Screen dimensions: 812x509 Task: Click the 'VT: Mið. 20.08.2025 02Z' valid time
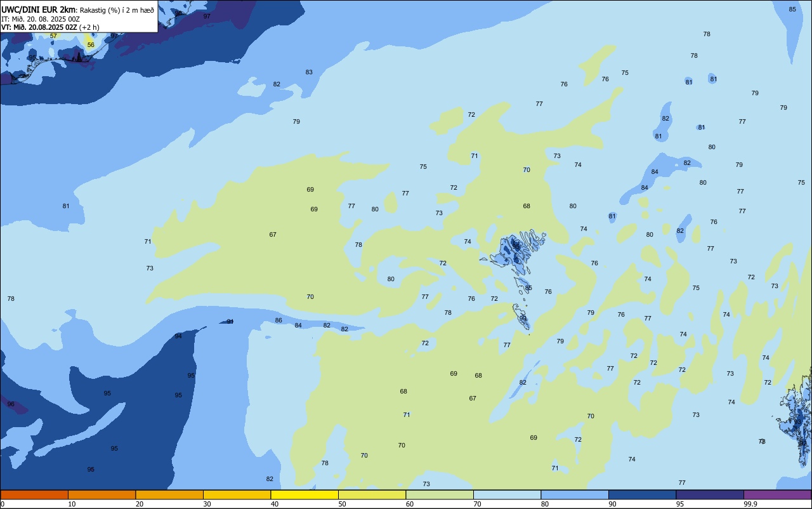39,27
